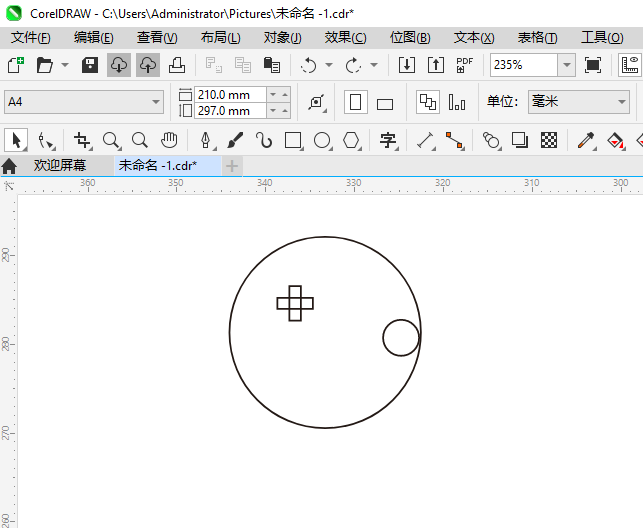This screenshot has width=643, height=528.
Task: Click the page width 210.0 mm field
Action: (230, 95)
